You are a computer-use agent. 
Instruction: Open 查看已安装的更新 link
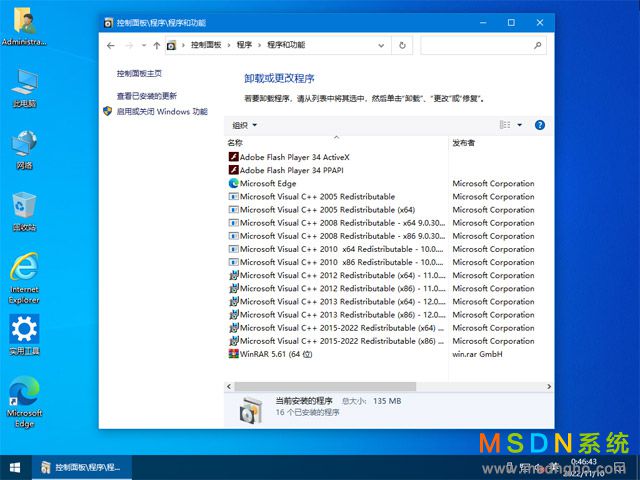click(147, 96)
